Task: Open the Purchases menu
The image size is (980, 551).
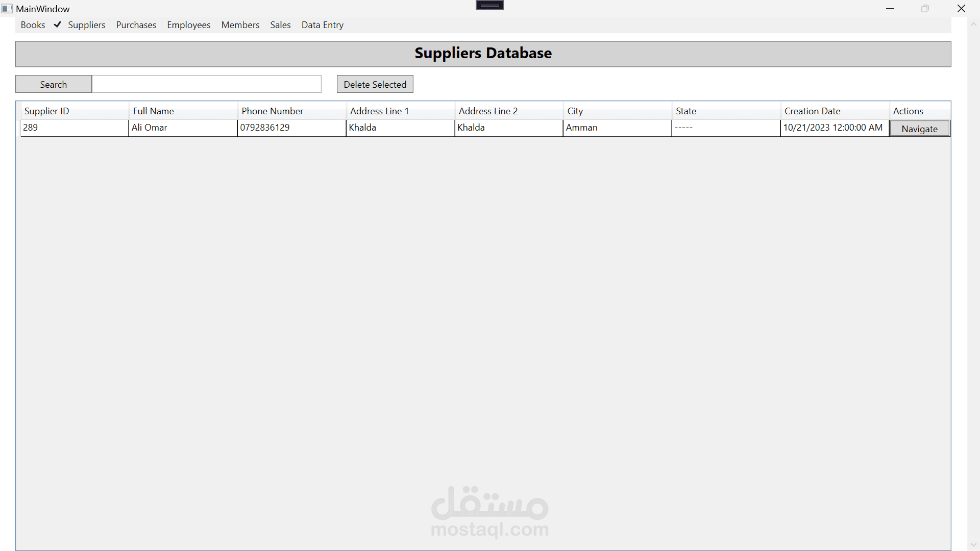Action: click(136, 25)
